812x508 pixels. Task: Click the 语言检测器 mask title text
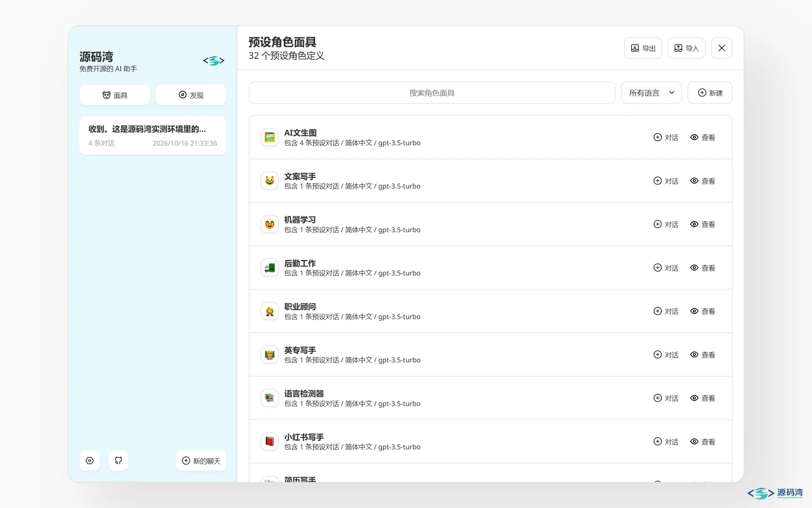pyautogui.click(x=304, y=394)
